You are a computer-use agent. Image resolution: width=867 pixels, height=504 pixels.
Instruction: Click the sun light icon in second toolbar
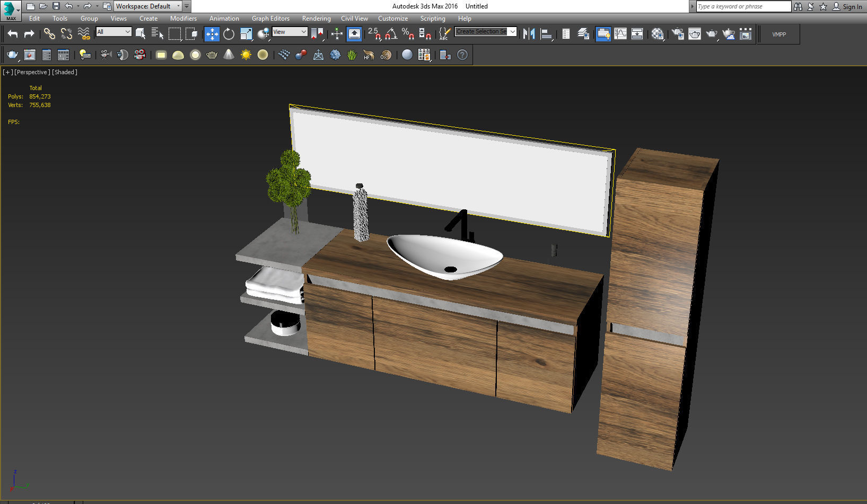246,55
